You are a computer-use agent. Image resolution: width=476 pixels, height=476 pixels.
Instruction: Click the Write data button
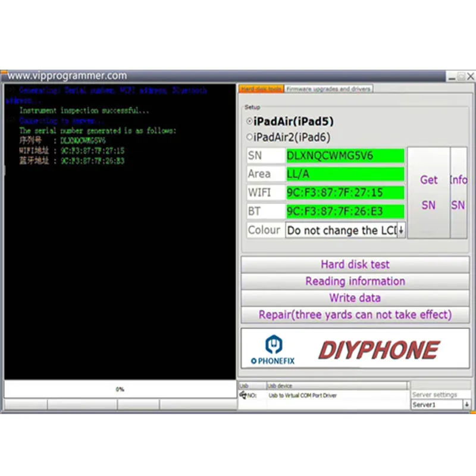[355, 298]
